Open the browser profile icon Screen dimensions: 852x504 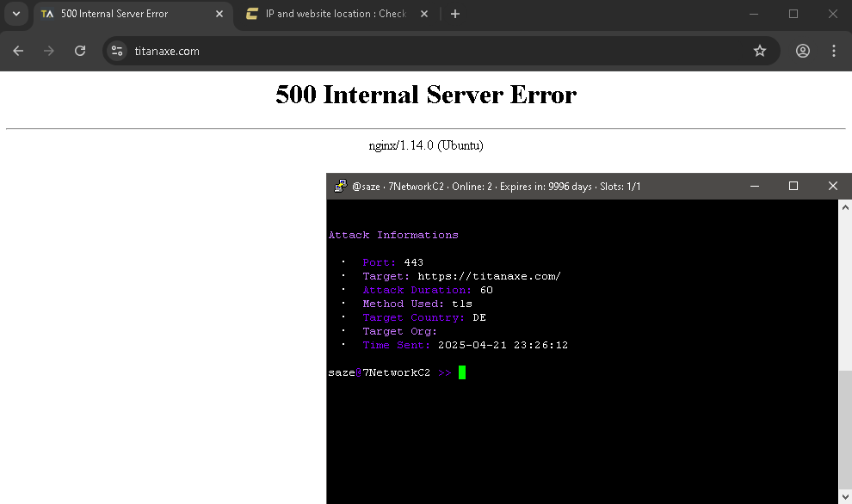[803, 51]
